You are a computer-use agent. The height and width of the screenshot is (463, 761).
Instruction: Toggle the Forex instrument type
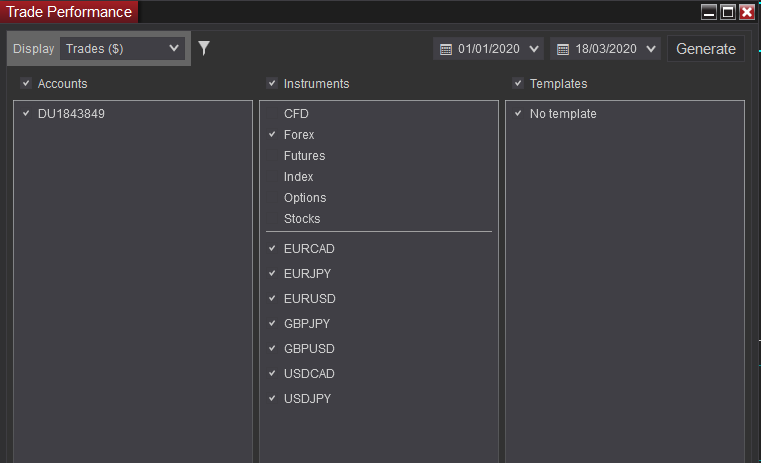[x=299, y=135]
